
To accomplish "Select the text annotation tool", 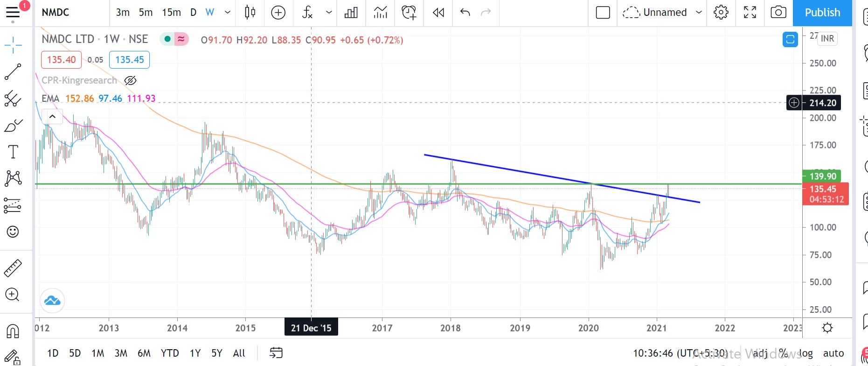I will (13, 152).
